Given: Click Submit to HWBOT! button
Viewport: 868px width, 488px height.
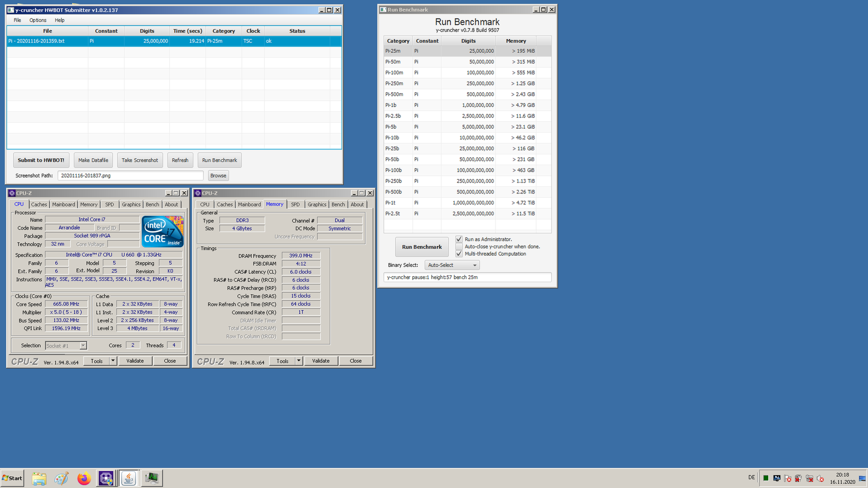Looking at the screenshot, I should click(41, 160).
